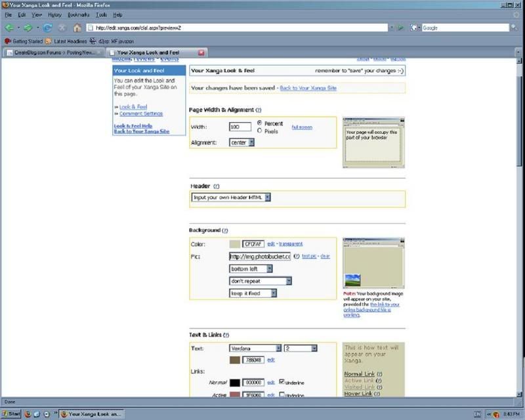
Task: Click the background color code field CFCFAF
Action: pos(253,244)
